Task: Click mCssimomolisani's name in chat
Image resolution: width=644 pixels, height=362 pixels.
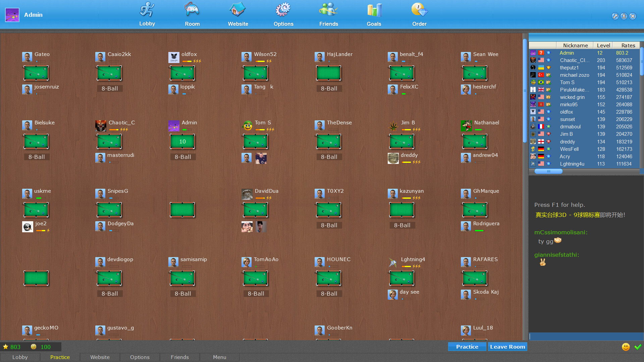Action: (x=561, y=232)
